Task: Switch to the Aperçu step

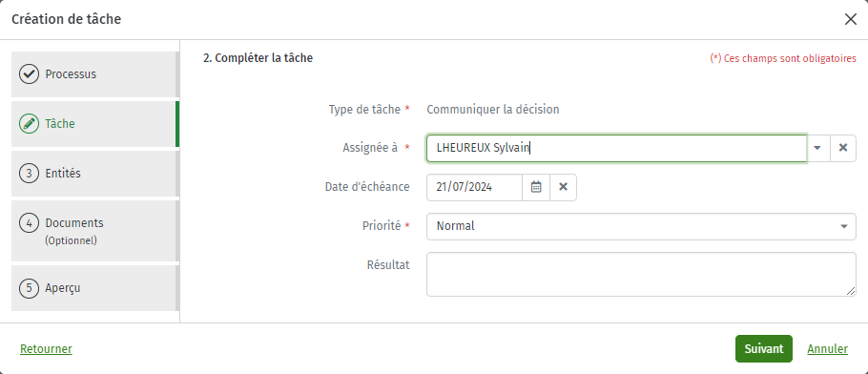Action: point(94,288)
